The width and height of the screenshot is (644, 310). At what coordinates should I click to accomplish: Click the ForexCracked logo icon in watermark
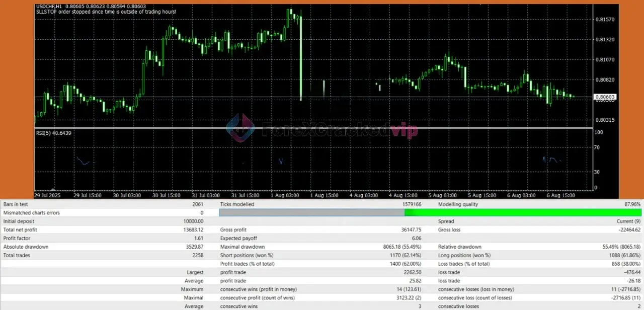240,128
